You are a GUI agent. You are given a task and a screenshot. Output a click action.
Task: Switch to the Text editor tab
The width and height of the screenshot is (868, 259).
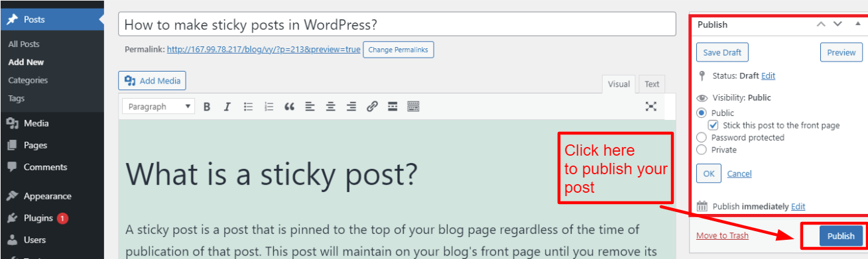(652, 84)
